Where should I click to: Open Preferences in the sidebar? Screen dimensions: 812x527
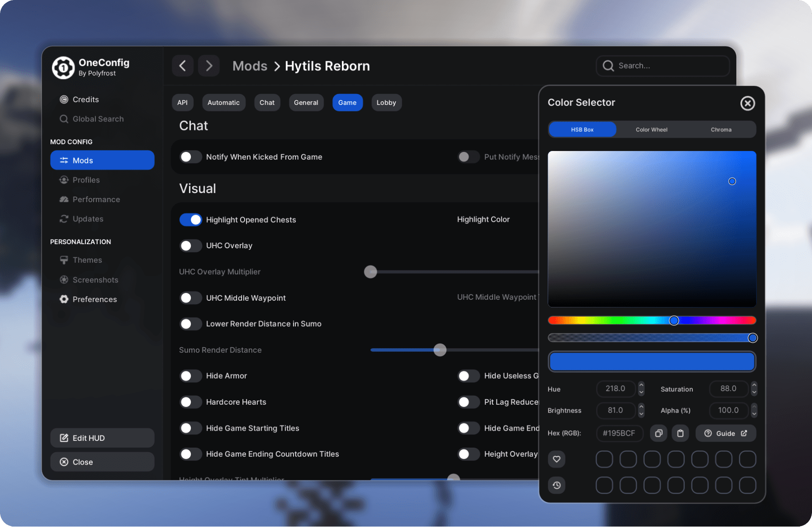(x=94, y=299)
